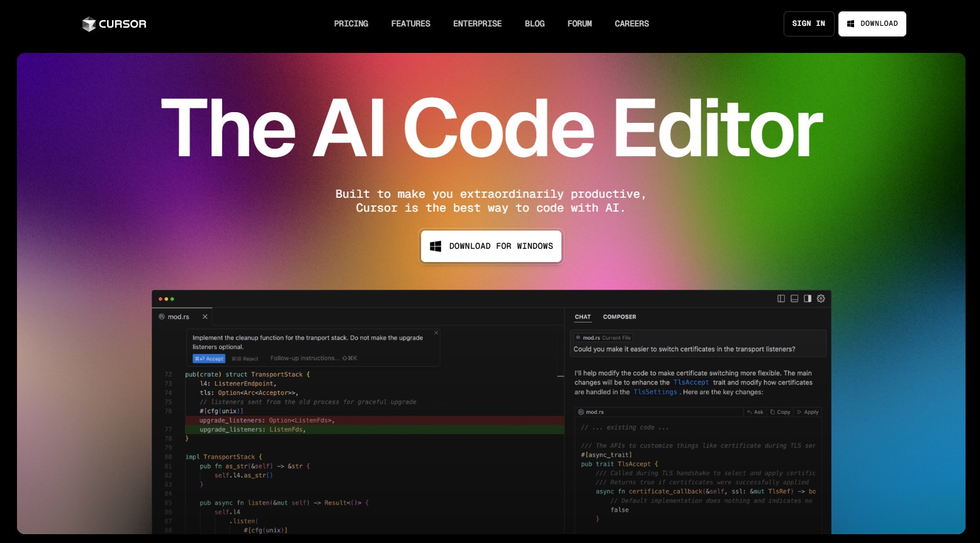Accept the cleanup suggestion in the popup
This screenshot has height=543, width=980.
pyautogui.click(x=209, y=358)
